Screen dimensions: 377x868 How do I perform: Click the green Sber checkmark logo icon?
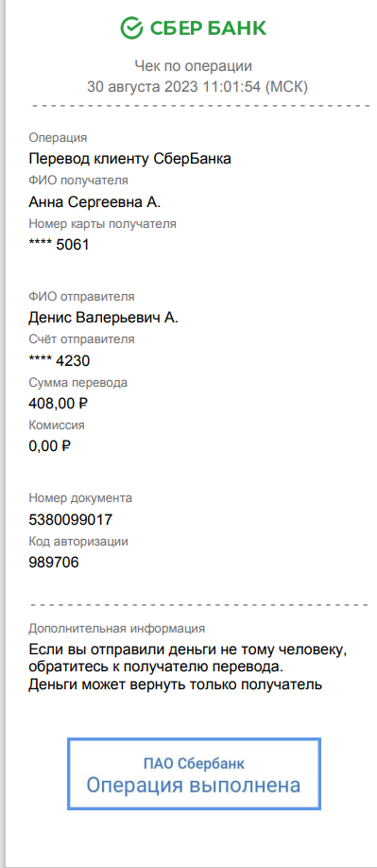pyautogui.click(x=131, y=27)
